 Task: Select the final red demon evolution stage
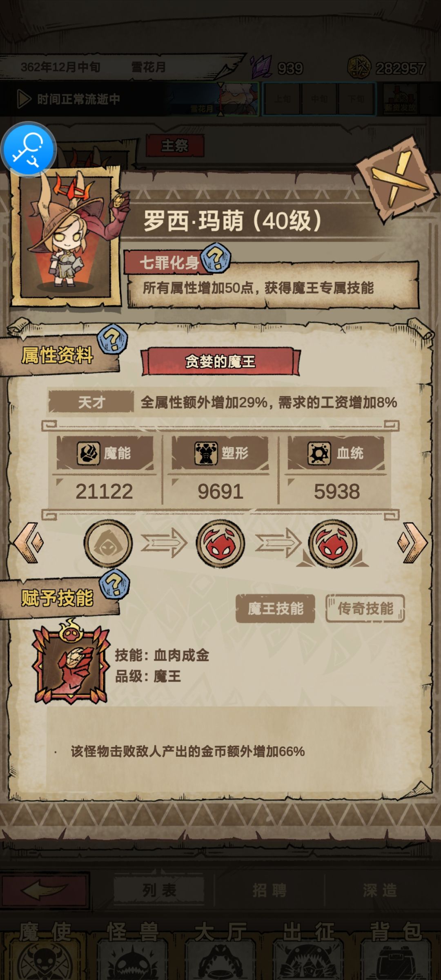[333, 543]
